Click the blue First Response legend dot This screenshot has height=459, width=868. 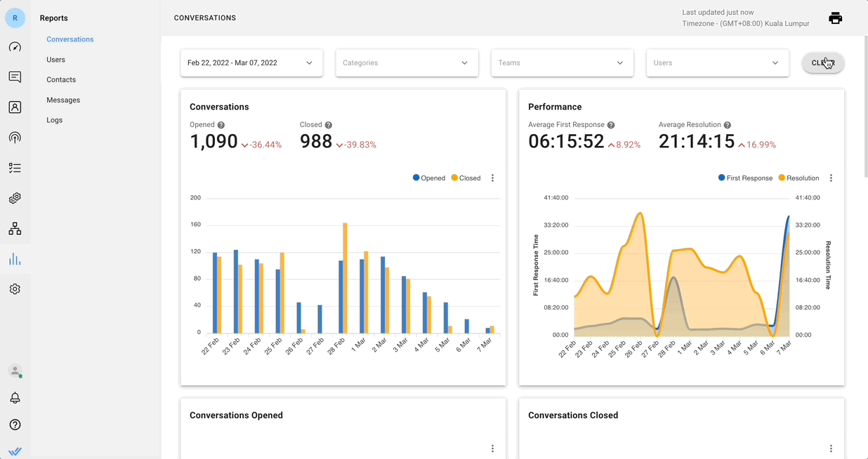point(721,178)
